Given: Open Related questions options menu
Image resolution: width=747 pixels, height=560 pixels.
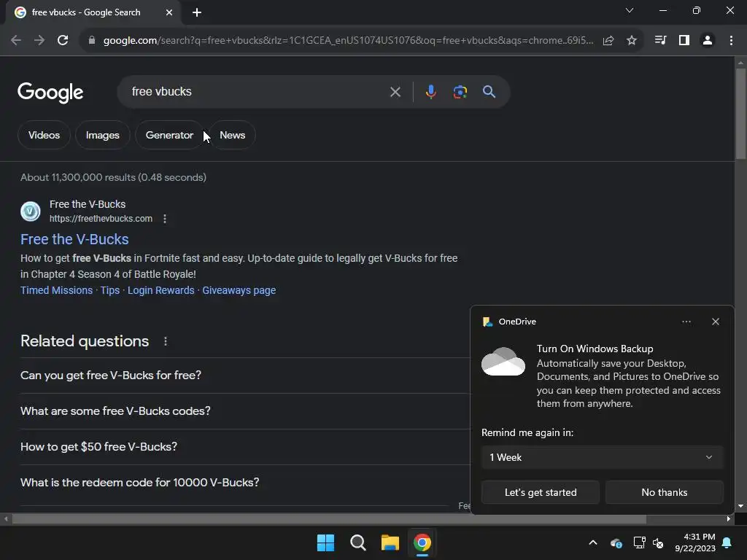Looking at the screenshot, I should tap(166, 341).
